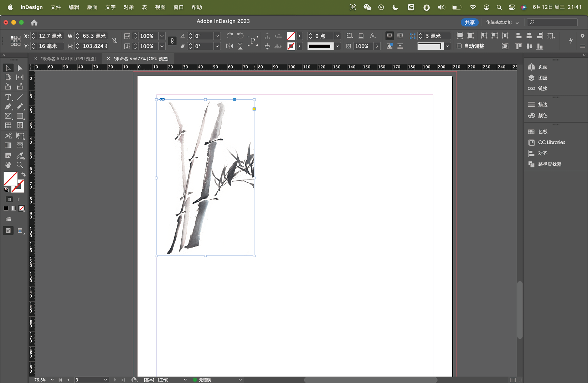Open the 对象 menu
Screen dimensions: 588x383
(129, 7)
